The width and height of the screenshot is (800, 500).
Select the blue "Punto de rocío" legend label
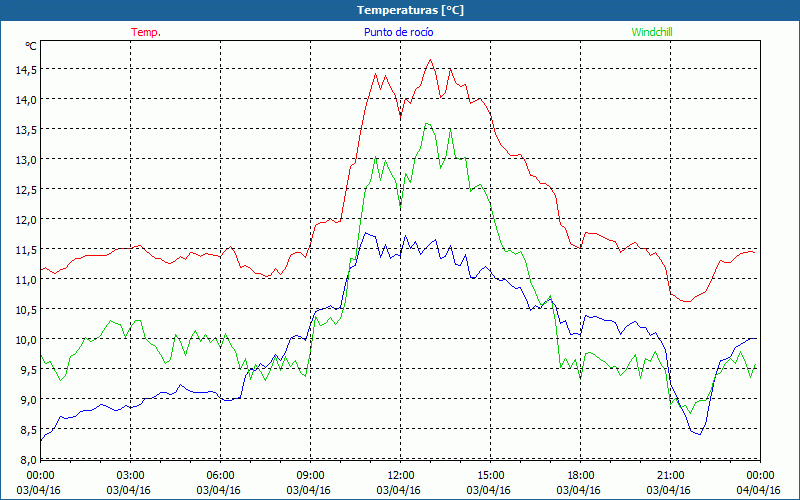click(x=398, y=32)
